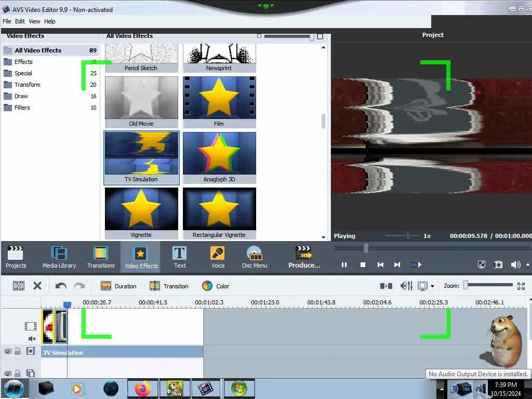Select the TV Simulation effect thumbnail

(141, 153)
